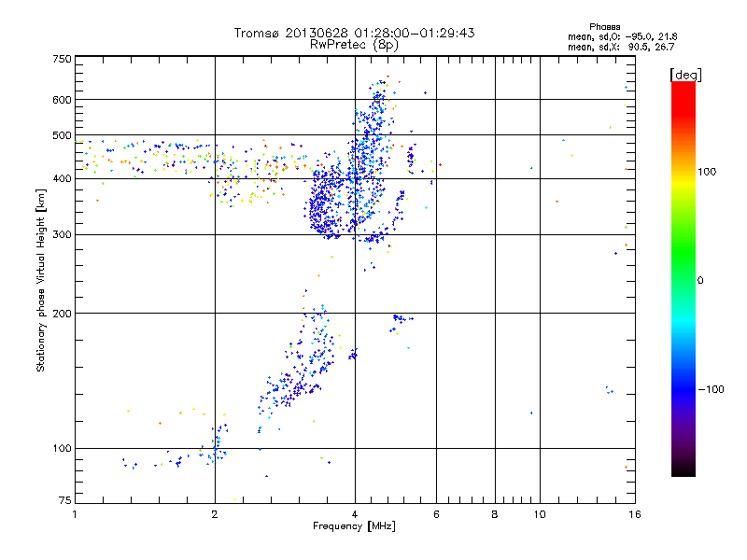The width and height of the screenshot is (747, 560).
Task: Click the colorbar tick label '100'
Action: tap(707, 172)
